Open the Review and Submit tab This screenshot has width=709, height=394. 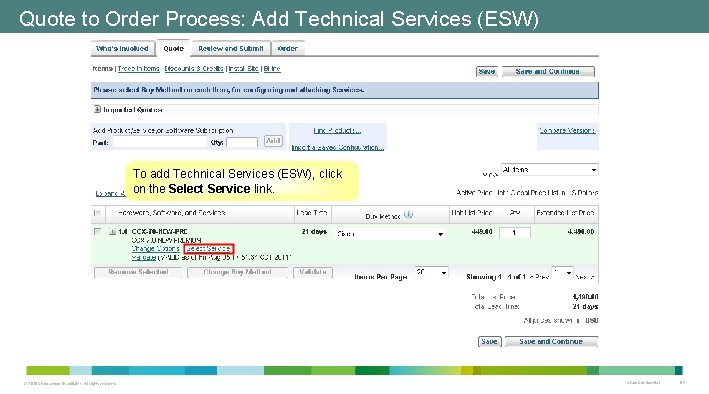[231, 48]
